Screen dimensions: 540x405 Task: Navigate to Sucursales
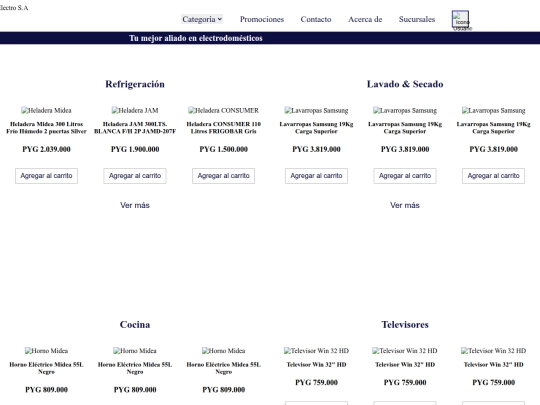click(417, 19)
